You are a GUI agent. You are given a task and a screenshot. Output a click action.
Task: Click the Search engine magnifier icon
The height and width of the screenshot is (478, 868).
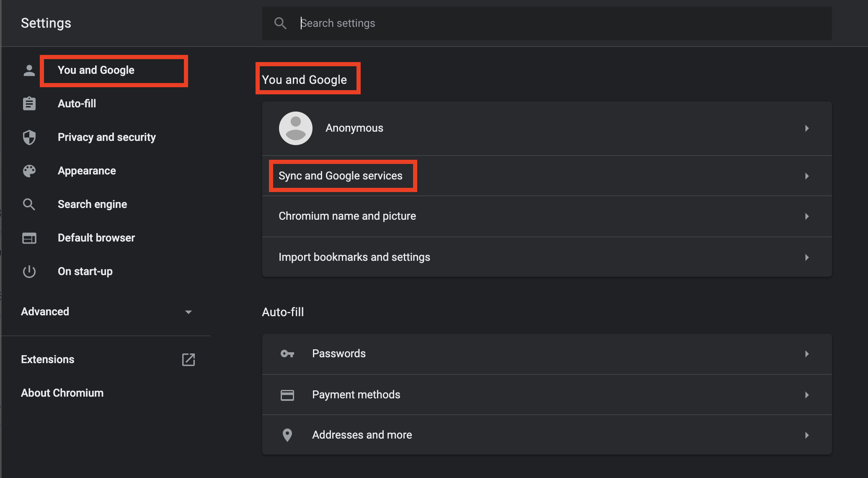coord(29,204)
